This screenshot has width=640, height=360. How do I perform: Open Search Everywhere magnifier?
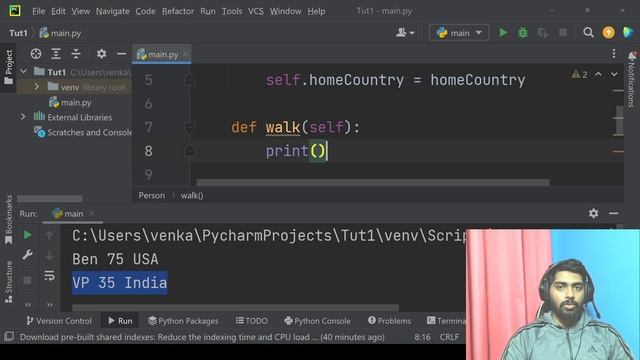pyautogui.click(x=588, y=33)
